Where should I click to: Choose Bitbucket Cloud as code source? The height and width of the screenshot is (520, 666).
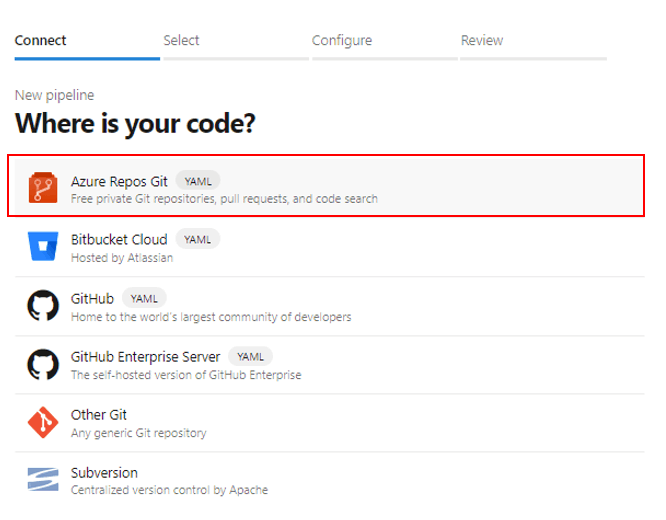(x=119, y=240)
